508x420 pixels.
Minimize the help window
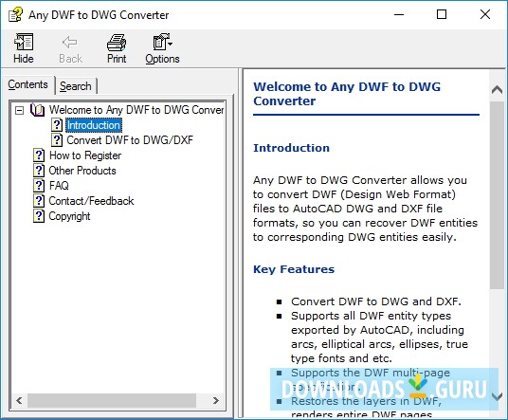pyautogui.click(x=399, y=14)
